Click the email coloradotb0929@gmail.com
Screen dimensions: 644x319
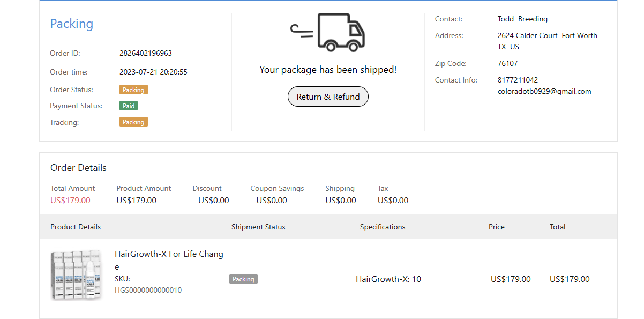(544, 92)
